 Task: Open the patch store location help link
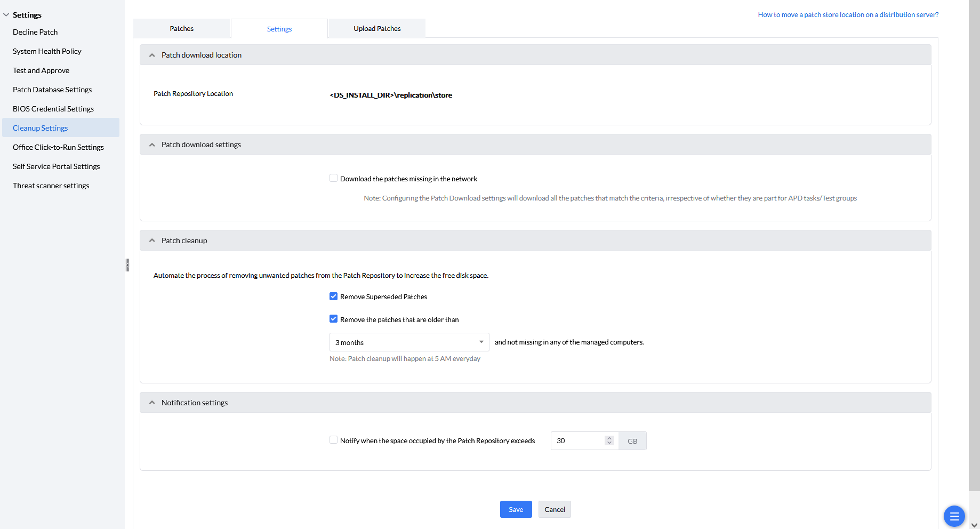pos(848,14)
